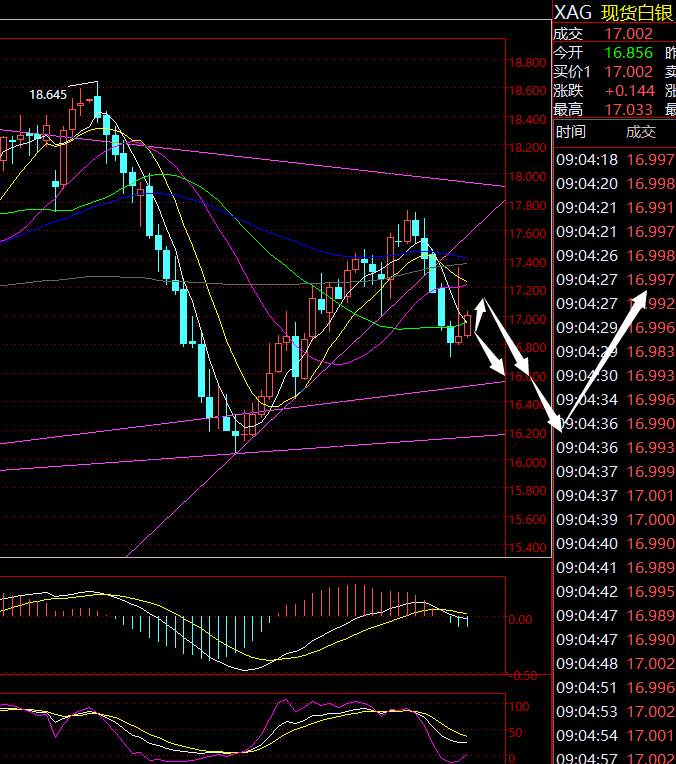Click the 17.800 price axis label
676x764 pixels.
527,205
